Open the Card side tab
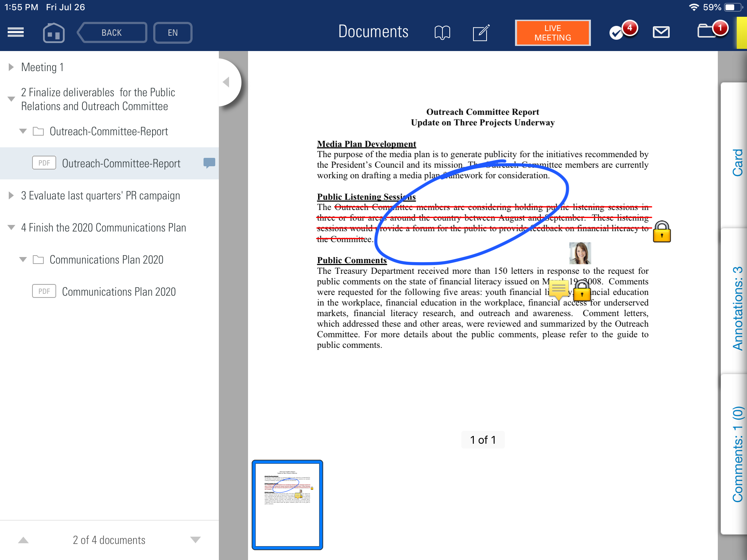This screenshot has width=747, height=560. [737, 162]
